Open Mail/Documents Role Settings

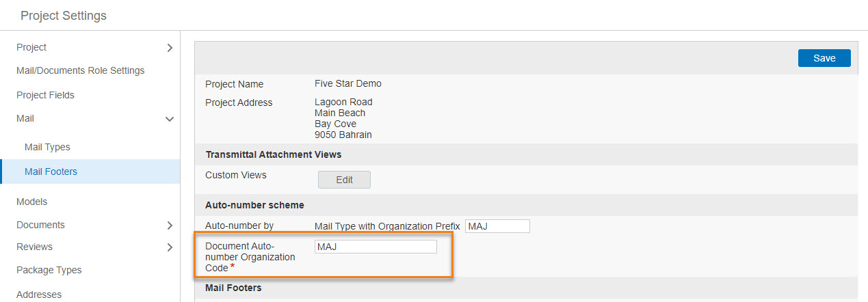pos(80,70)
